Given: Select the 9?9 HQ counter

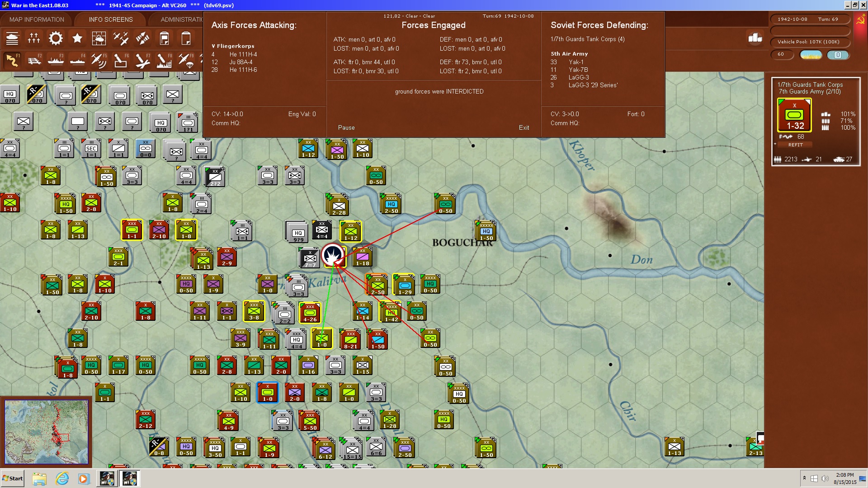Looking at the screenshot, I should tap(298, 233).
